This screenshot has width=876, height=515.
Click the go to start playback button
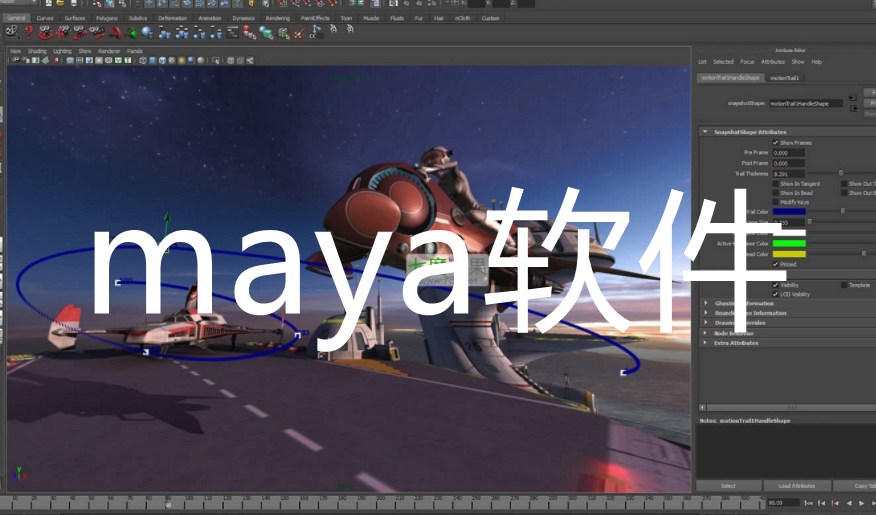pyautogui.click(x=808, y=503)
